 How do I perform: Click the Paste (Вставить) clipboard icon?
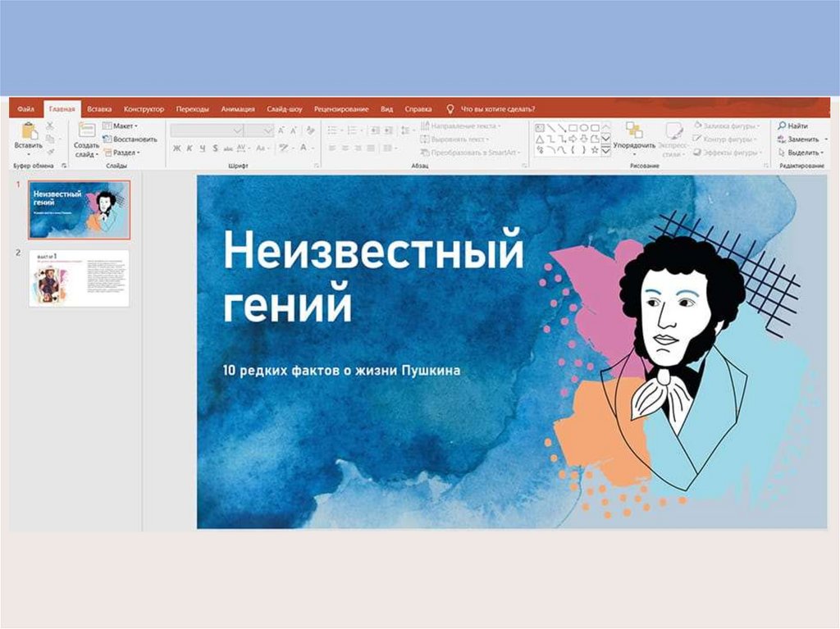29,130
